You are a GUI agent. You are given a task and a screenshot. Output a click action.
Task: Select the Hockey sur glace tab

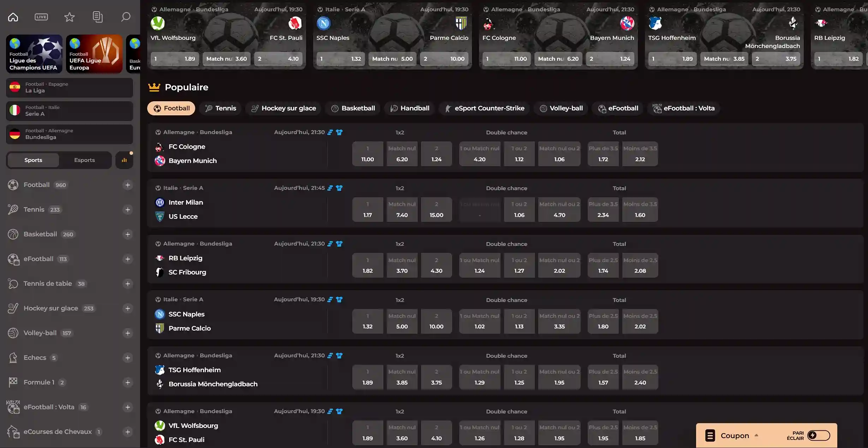tap(283, 108)
